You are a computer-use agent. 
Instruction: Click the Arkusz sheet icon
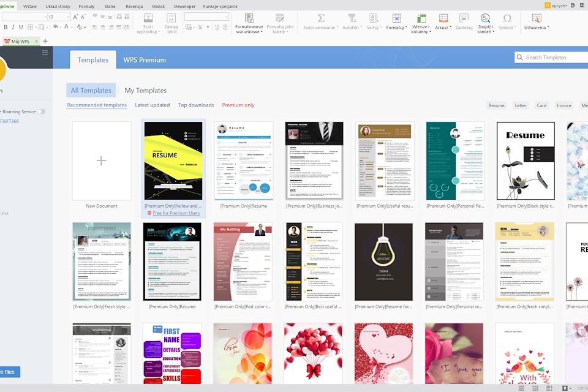pyautogui.click(x=443, y=18)
